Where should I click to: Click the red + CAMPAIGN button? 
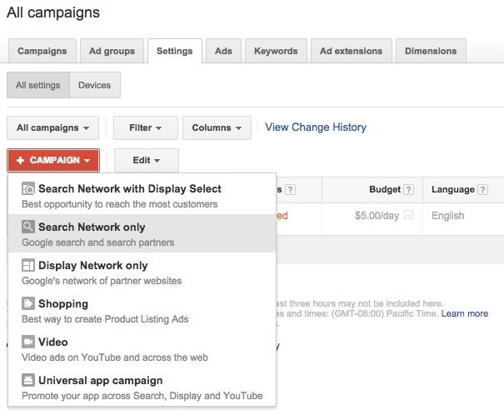pos(53,160)
